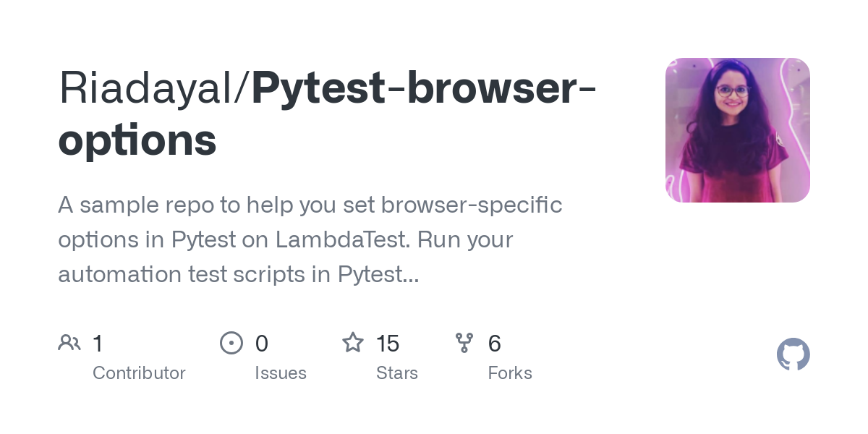Click the contributors people icon
Viewport: 868px width, 434px height.
(x=69, y=343)
